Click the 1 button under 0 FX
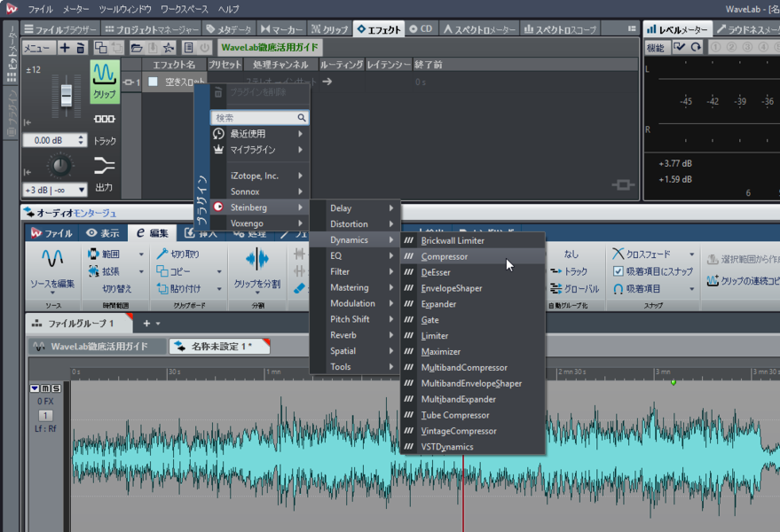Image resolution: width=780 pixels, height=532 pixels. click(45, 415)
